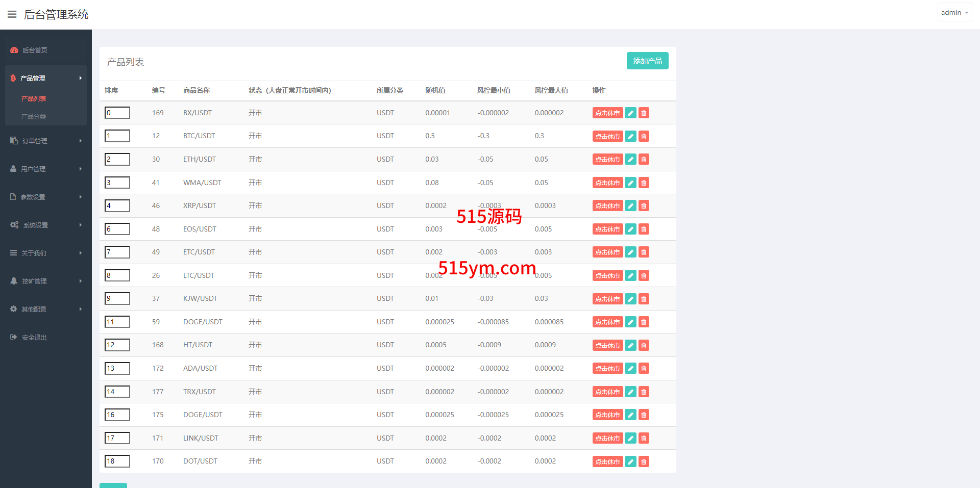Click the sort order input for KJW/USDT

point(117,299)
